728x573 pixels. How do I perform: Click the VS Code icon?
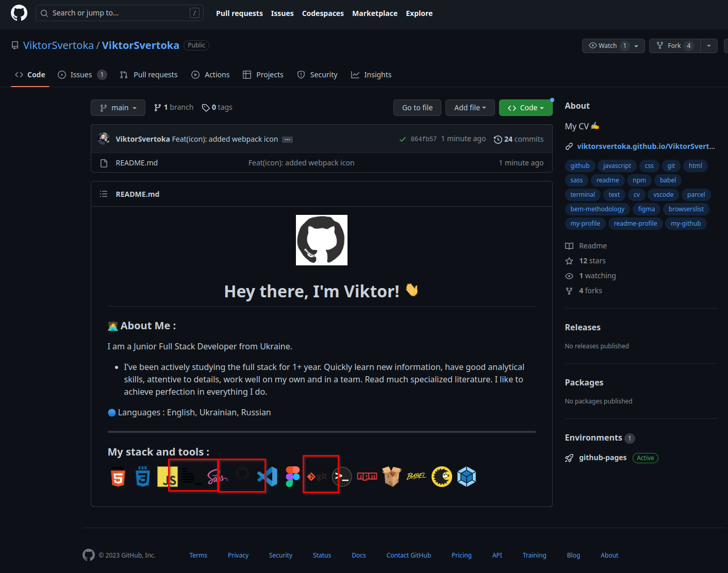268,477
